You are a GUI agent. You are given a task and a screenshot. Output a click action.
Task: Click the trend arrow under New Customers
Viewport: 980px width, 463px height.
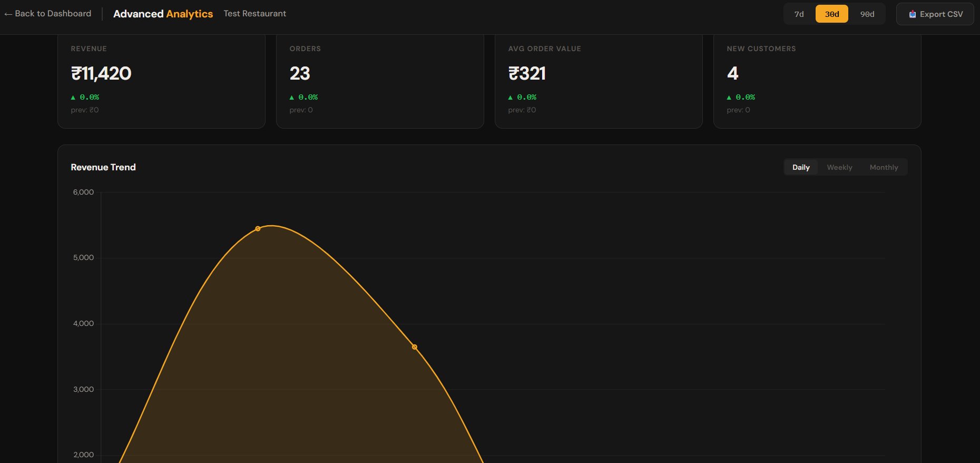(729, 98)
